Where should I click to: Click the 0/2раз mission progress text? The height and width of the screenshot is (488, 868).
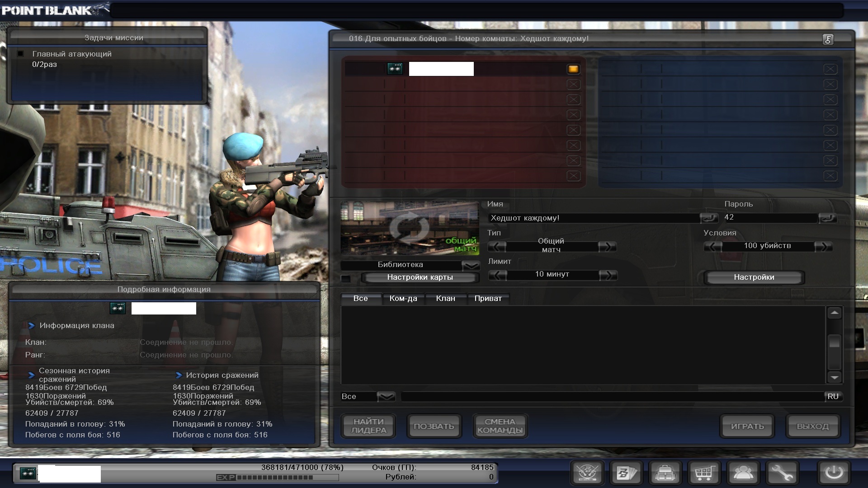coord(44,65)
